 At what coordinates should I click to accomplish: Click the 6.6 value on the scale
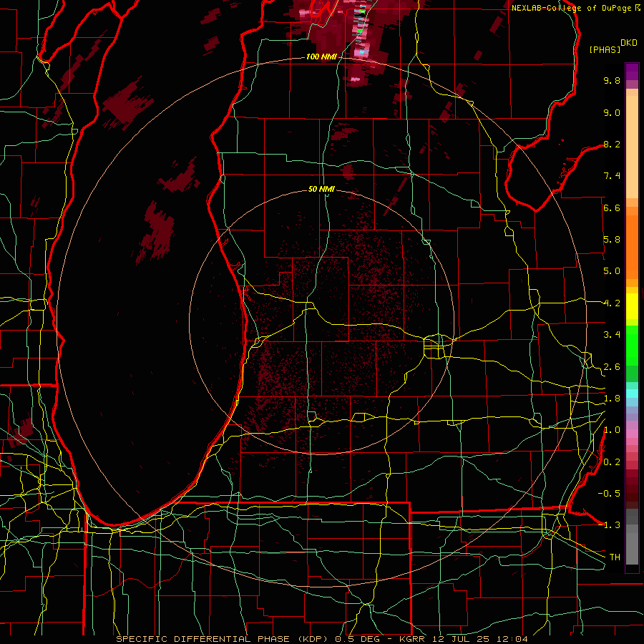612,208
